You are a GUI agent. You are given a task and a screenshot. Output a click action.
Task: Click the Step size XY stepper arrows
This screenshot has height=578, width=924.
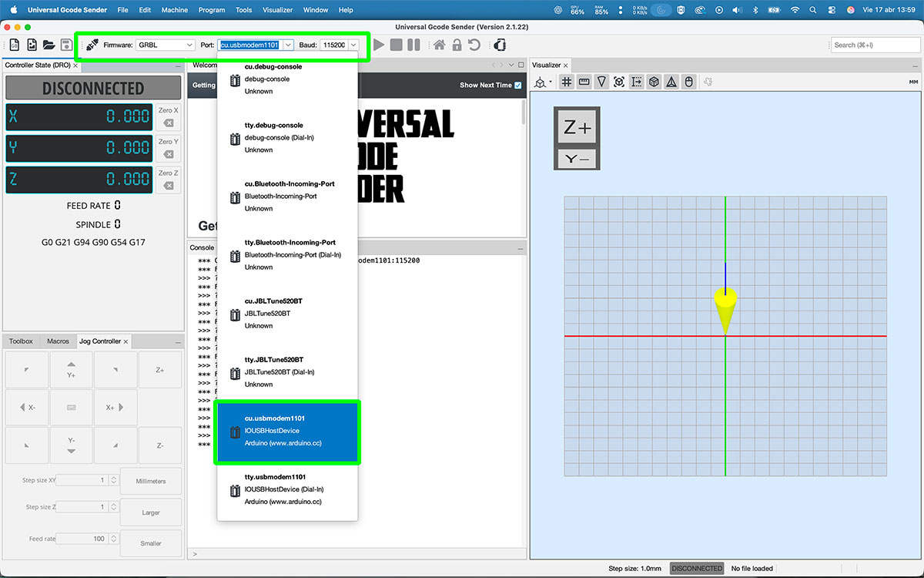pos(113,480)
